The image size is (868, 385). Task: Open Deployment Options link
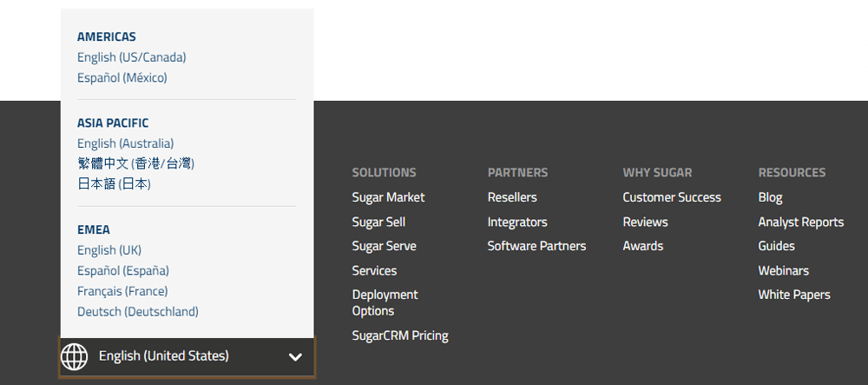pyautogui.click(x=385, y=302)
